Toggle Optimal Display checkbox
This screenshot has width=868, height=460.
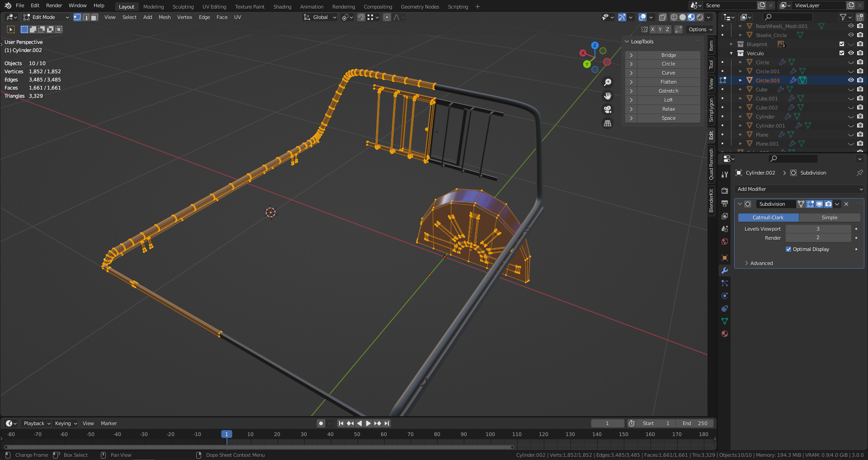point(788,249)
